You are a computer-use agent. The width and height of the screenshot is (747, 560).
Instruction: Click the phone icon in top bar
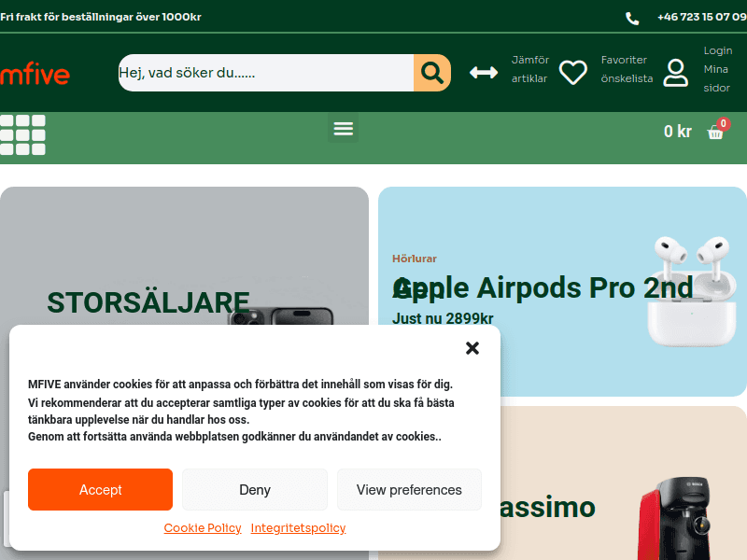[x=632, y=18]
